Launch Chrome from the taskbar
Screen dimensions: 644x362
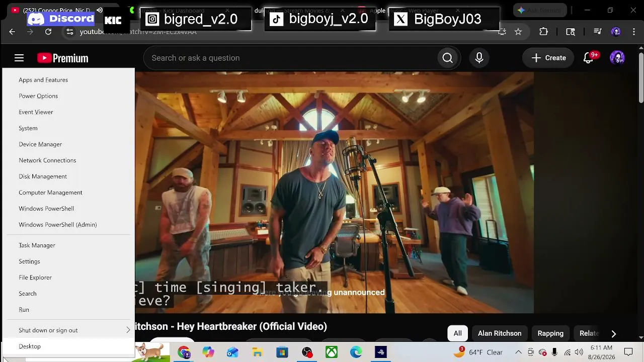tap(184, 352)
